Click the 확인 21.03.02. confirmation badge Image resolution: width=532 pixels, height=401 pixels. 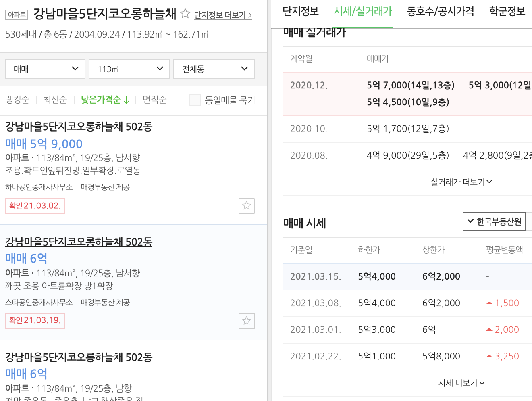[35, 206]
